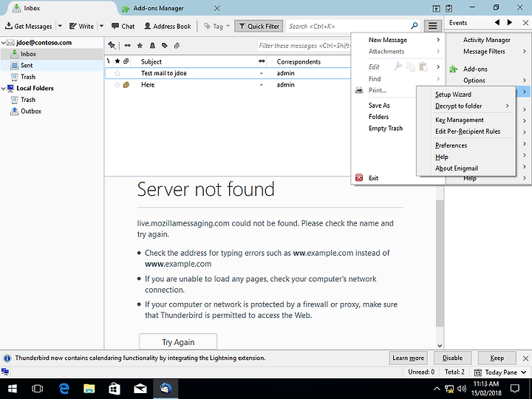Open Chat from toolbar
Viewport: 532px width, 399px height.
tap(123, 26)
